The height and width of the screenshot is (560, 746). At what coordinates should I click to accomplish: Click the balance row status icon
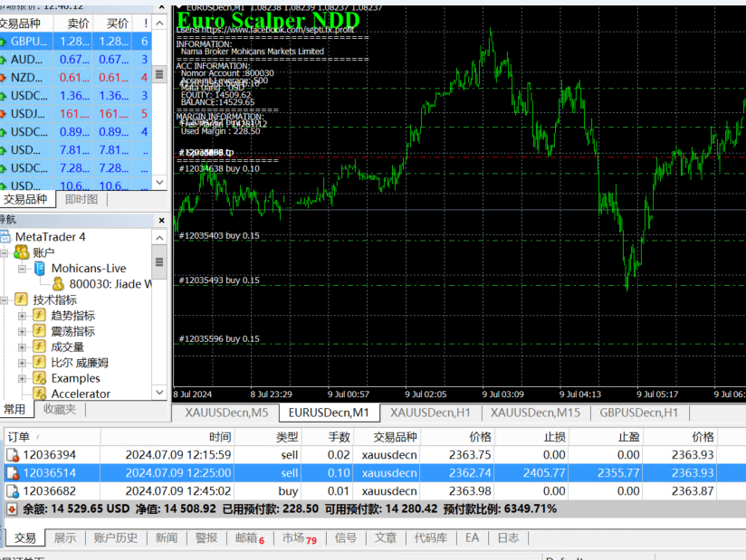[x=12, y=509]
